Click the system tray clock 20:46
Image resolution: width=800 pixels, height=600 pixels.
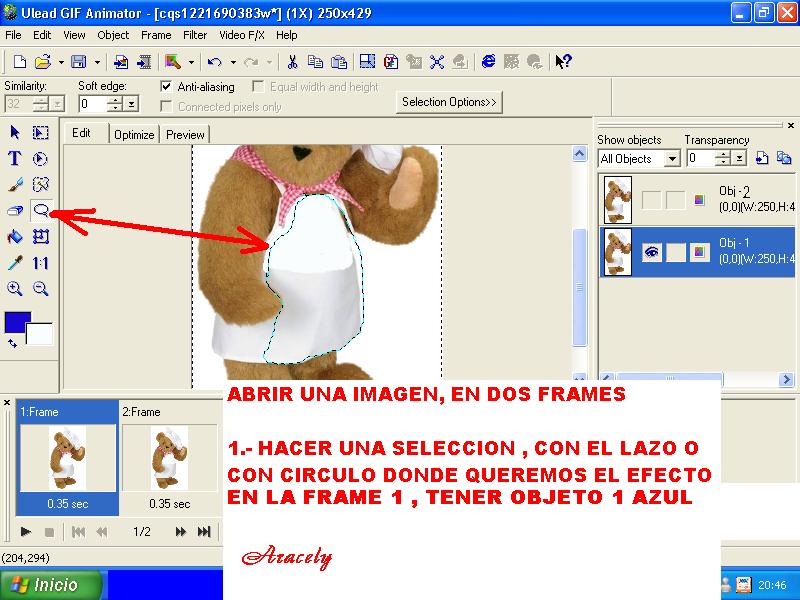772,585
